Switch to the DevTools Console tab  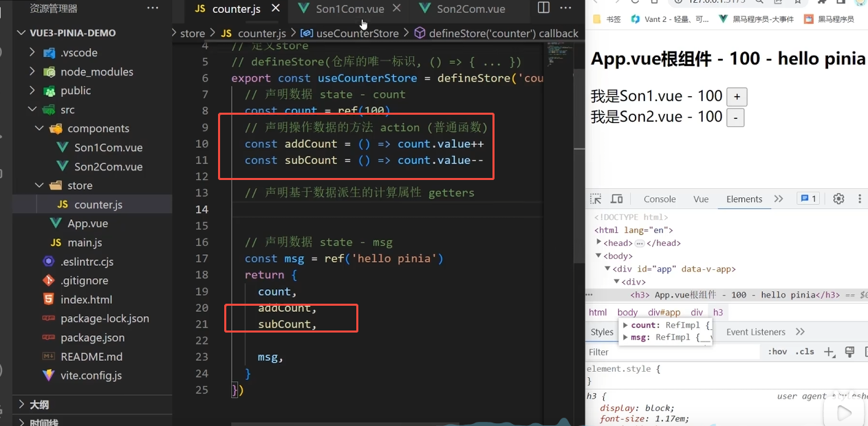pos(660,199)
